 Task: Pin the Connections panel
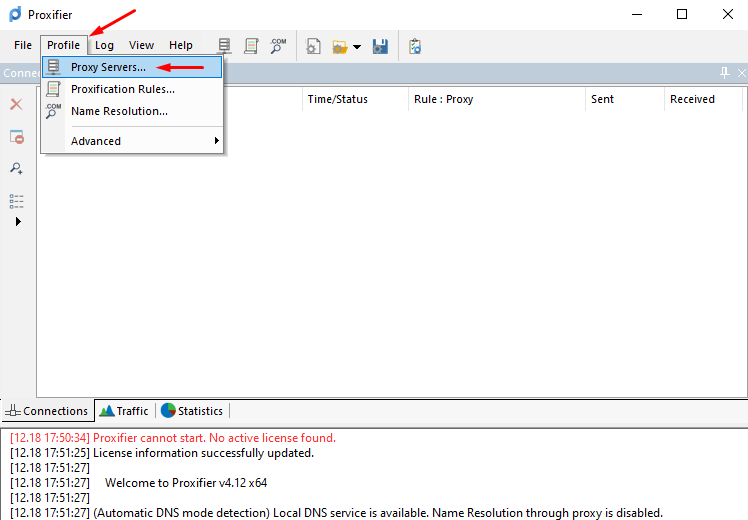pyautogui.click(x=725, y=73)
